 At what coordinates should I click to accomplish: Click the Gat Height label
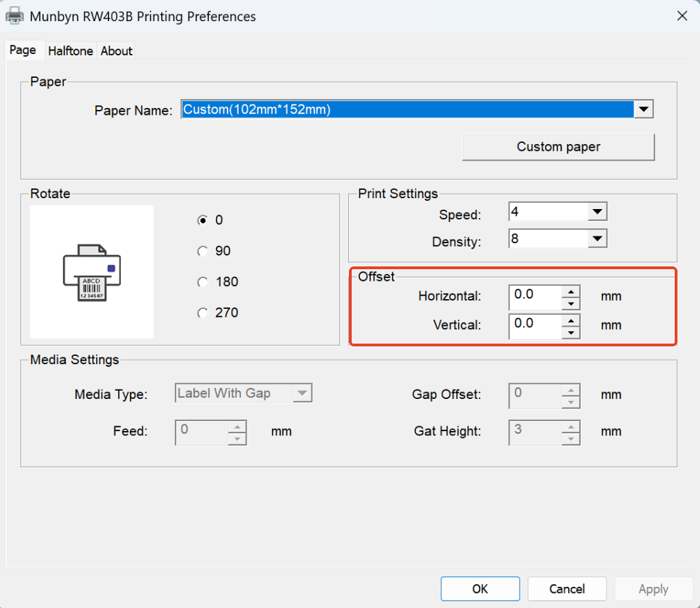pyautogui.click(x=447, y=431)
